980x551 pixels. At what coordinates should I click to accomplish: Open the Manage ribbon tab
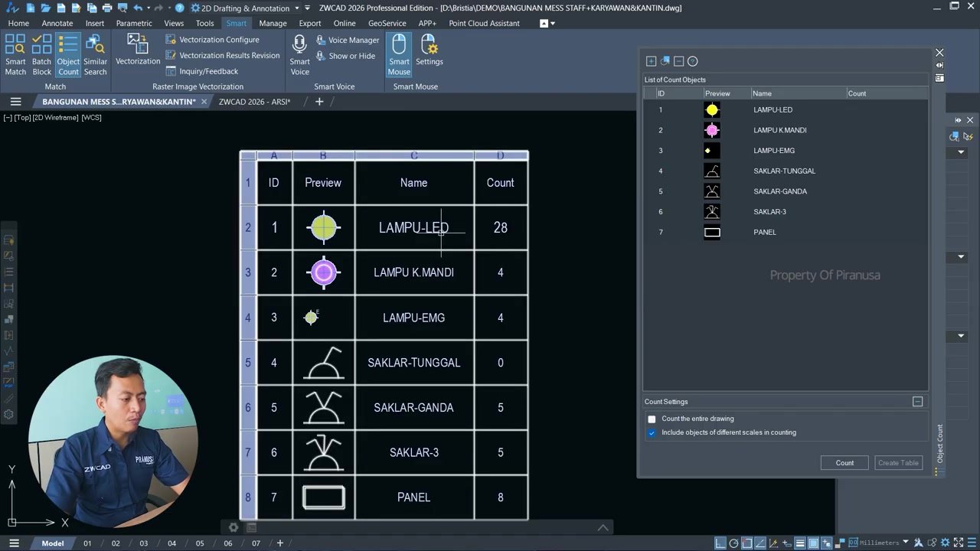pyautogui.click(x=273, y=23)
